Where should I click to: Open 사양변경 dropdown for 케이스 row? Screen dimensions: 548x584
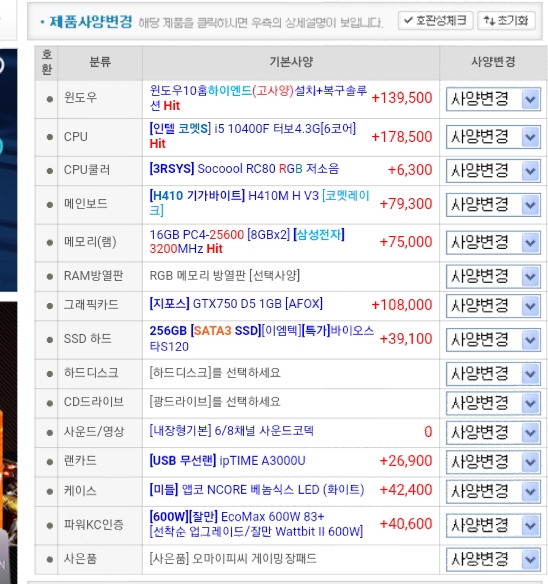pos(493,492)
